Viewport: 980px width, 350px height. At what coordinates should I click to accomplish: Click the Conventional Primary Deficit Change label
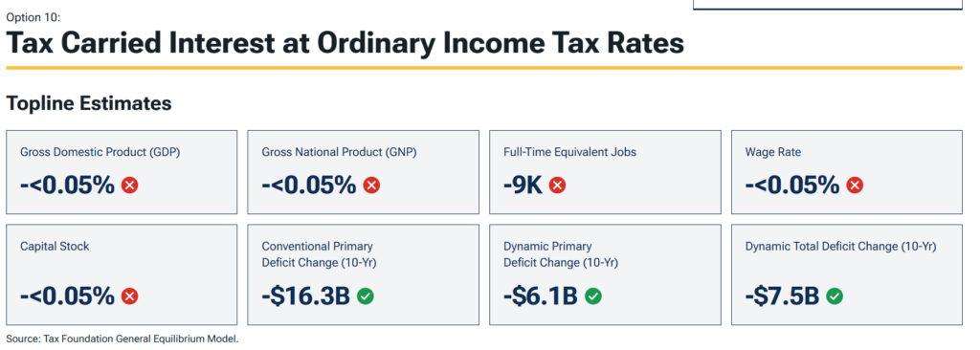click(320, 254)
